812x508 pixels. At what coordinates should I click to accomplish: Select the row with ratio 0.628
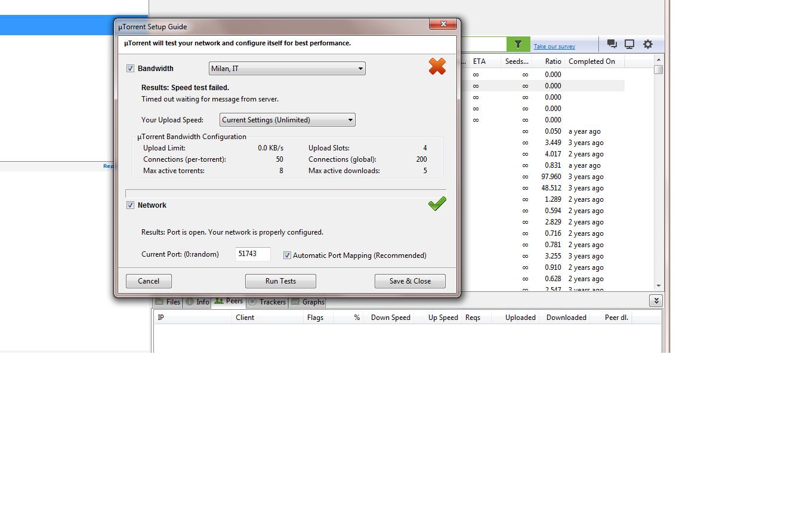tap(542, 279)
